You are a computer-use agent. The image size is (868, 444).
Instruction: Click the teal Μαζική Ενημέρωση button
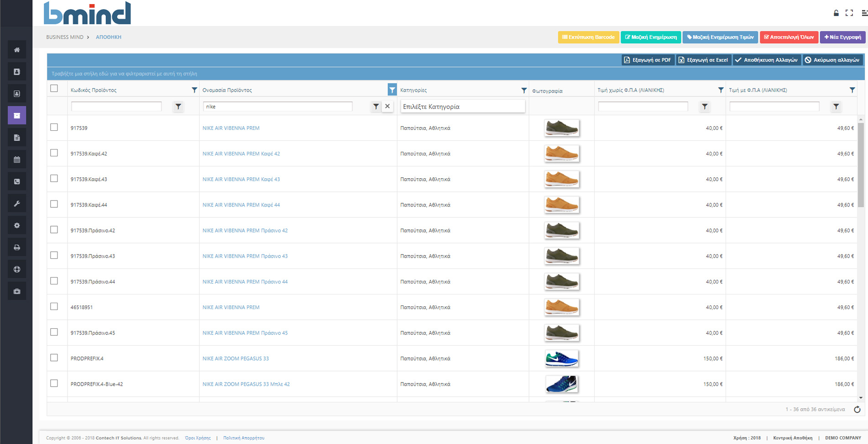pyautogui.click(x=651, y=37)
